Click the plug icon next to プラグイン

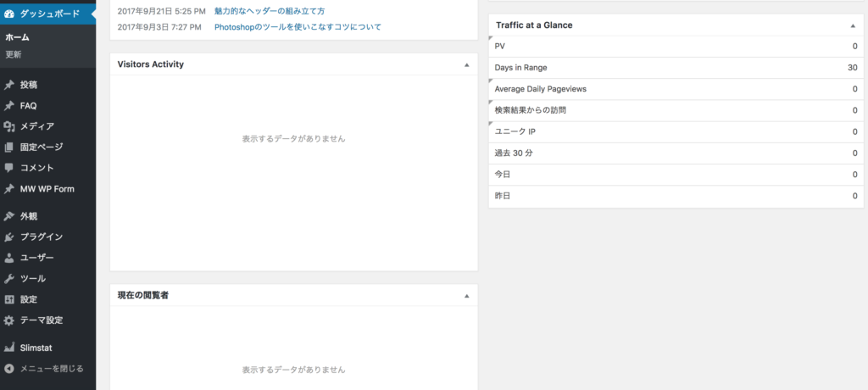(9, 237)
